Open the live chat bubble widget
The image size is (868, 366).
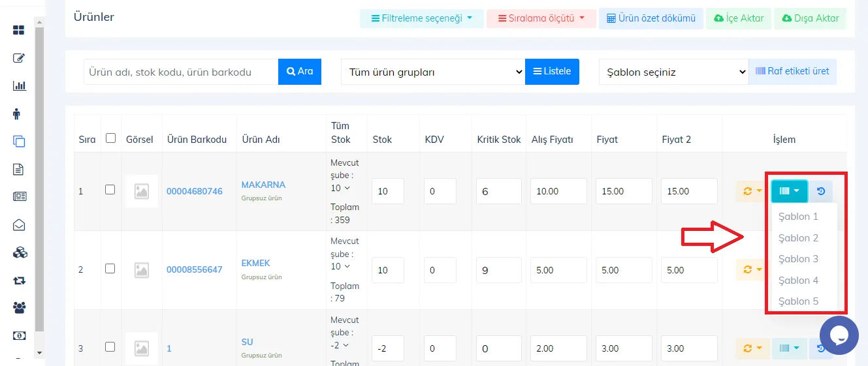(839, 335)
